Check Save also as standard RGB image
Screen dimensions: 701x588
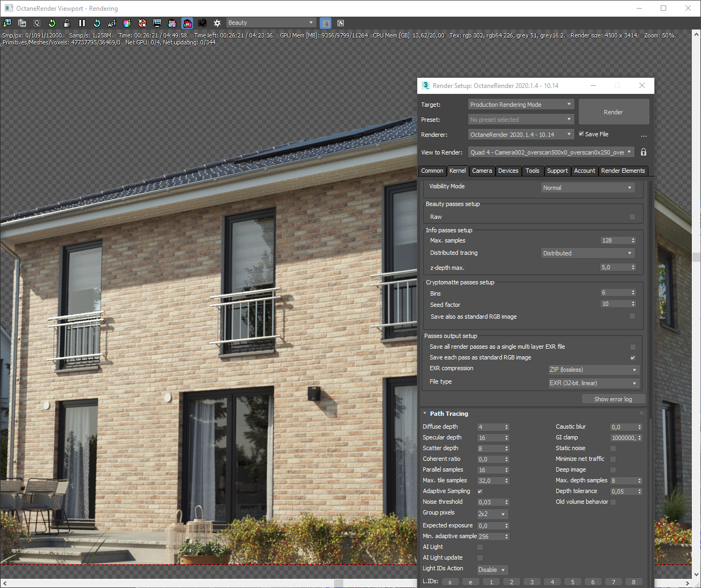click(632, 317)
